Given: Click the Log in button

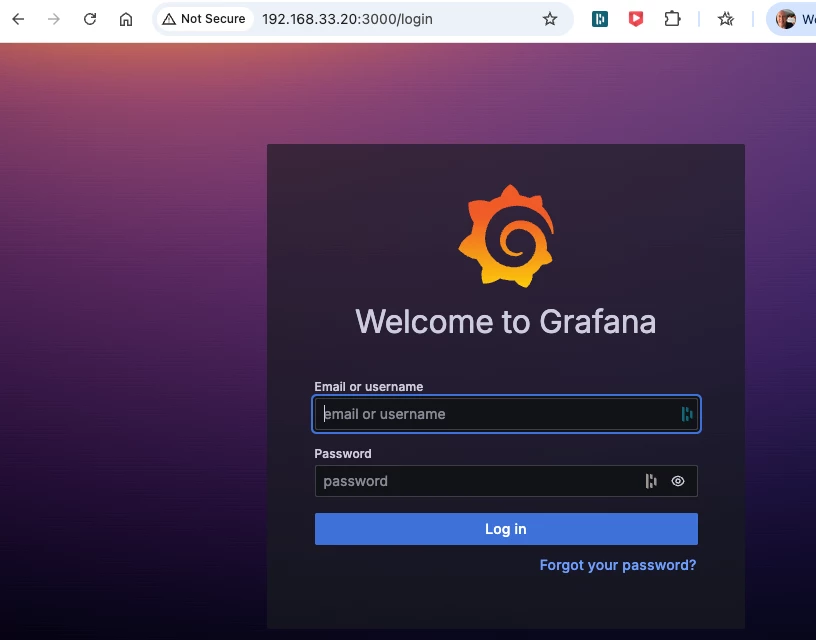Looking at the screenshot, I should (x=506, y=529).
